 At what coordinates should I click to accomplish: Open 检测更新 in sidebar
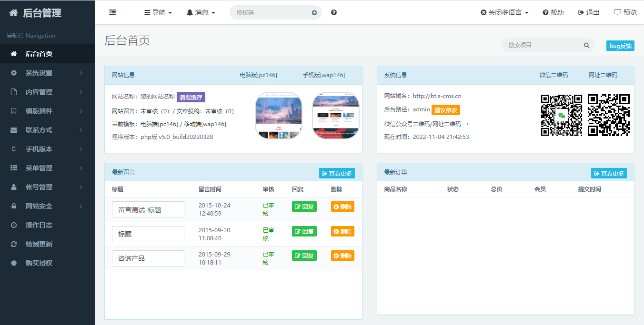coord(39,244)
